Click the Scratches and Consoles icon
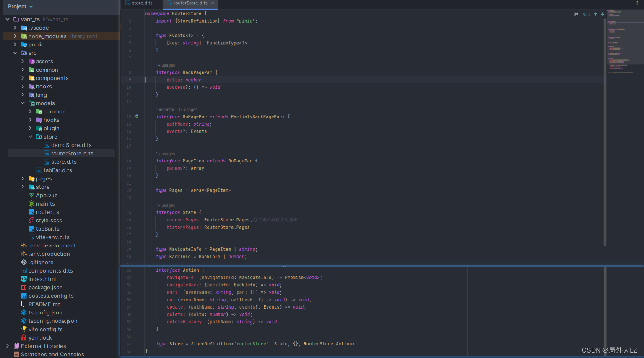 pos(16,354)
